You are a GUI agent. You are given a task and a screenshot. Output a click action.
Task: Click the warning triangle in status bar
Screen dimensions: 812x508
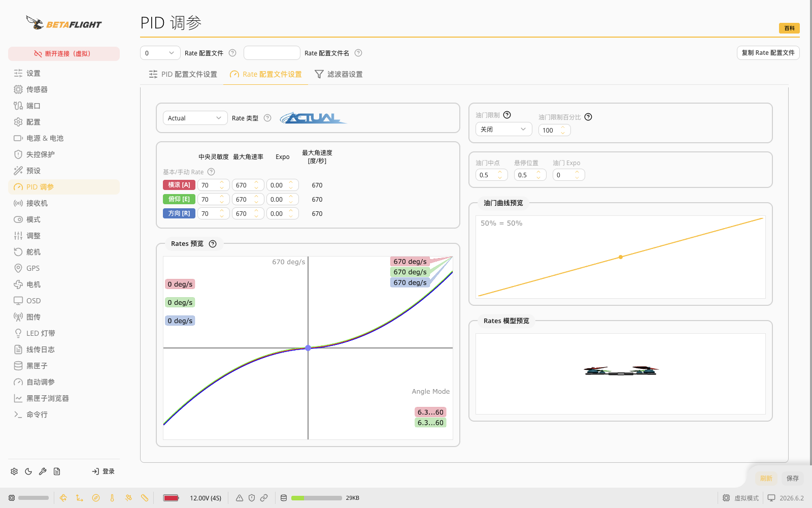click(x=240, y=498)
